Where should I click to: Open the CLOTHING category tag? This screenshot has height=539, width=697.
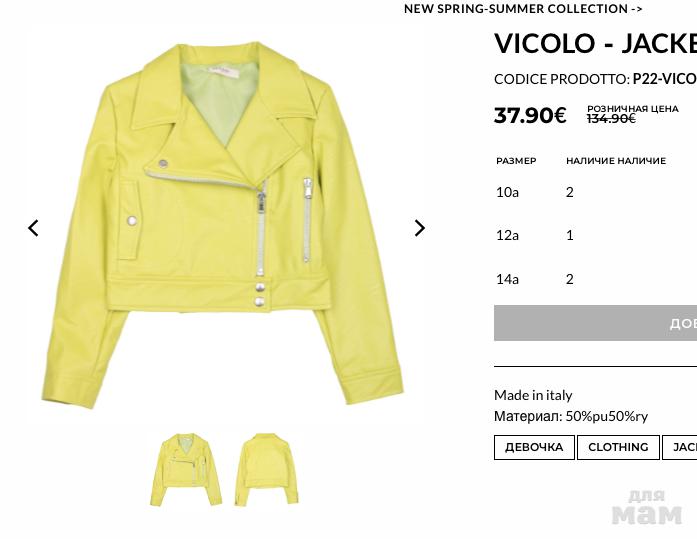click(618, 447)
